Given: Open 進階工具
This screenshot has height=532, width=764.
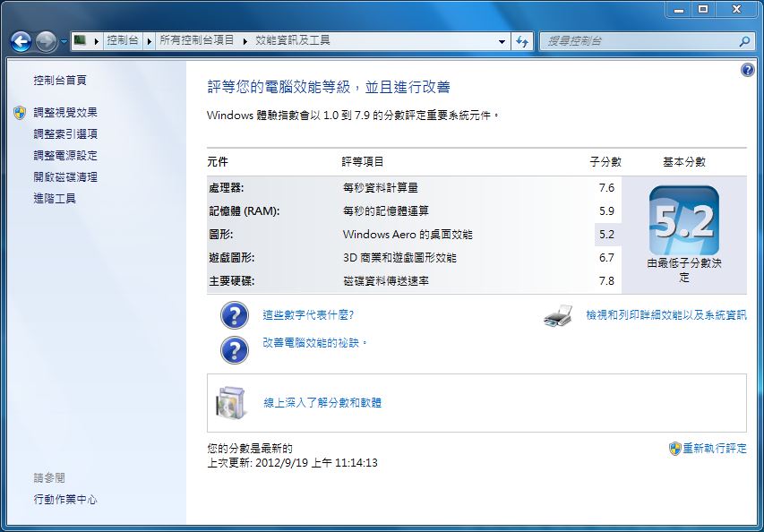Looking at the screenshot, I should [x=55, y=198].
